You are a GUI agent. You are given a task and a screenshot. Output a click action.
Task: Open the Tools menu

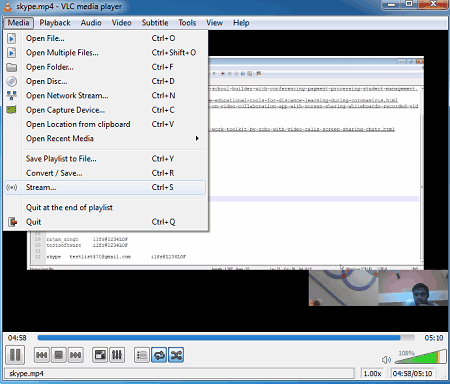tap(187, 23)
